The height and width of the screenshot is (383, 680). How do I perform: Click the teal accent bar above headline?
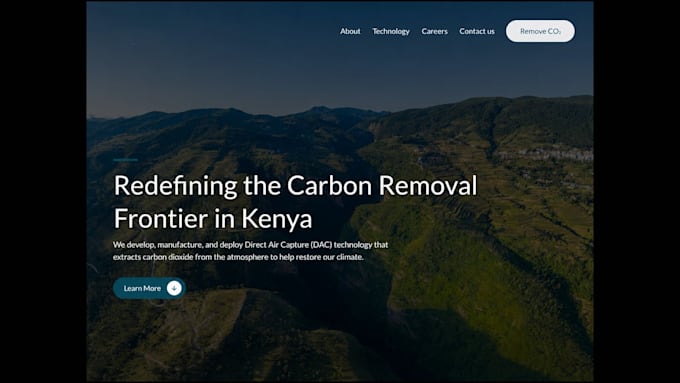[x=126, y=160]
